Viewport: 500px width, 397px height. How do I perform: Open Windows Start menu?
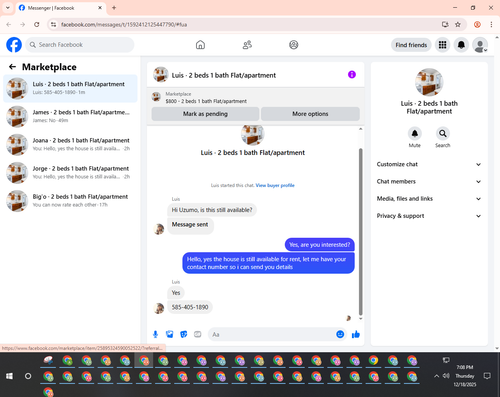[9, 376]
